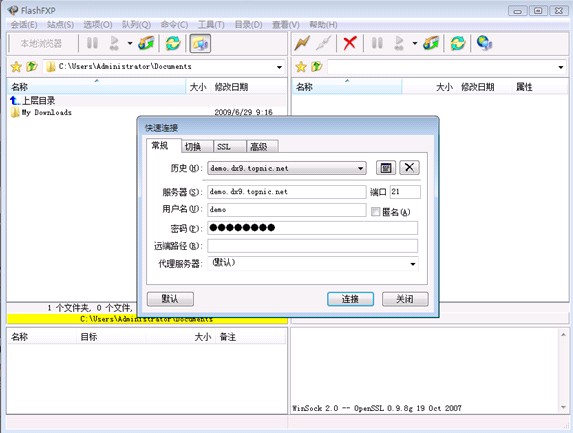Click the 密码 password field

pos(312,228)
